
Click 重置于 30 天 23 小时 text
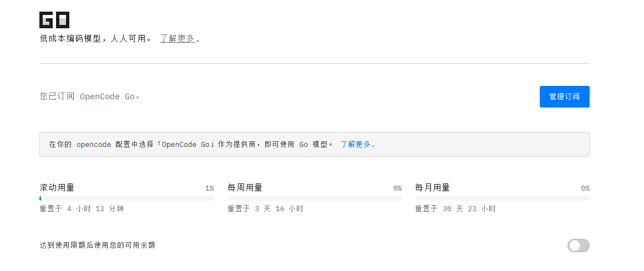click(x=456, y=208)
